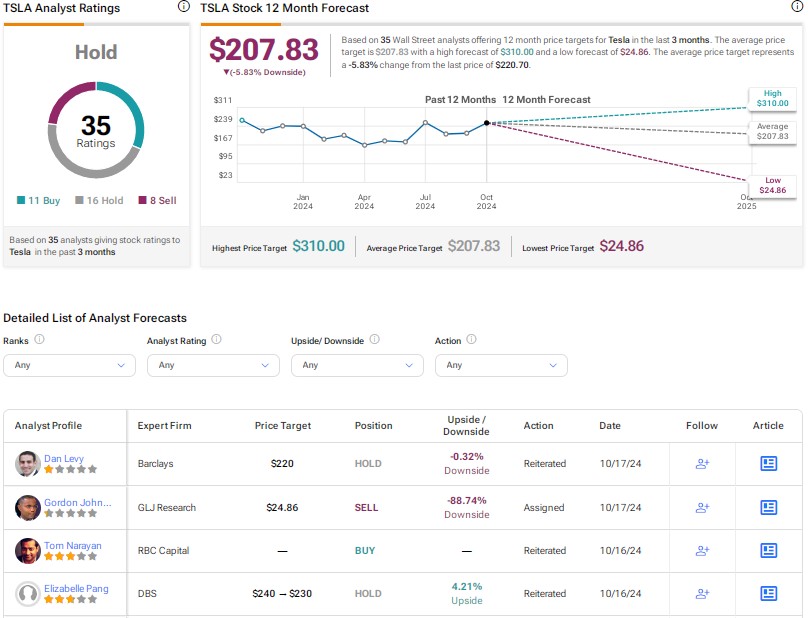This screenshot has width=809, height=618.
Task: Switch to the TSLA Analyst Ratings tab
Action: coord(62,8)
